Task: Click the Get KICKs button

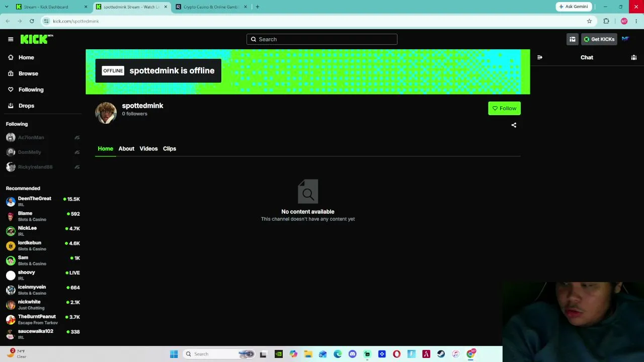Action: point(599,39)
